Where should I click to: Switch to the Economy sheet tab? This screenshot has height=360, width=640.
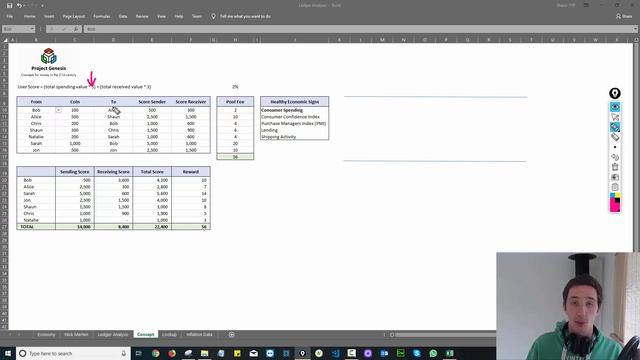[46, 334]
